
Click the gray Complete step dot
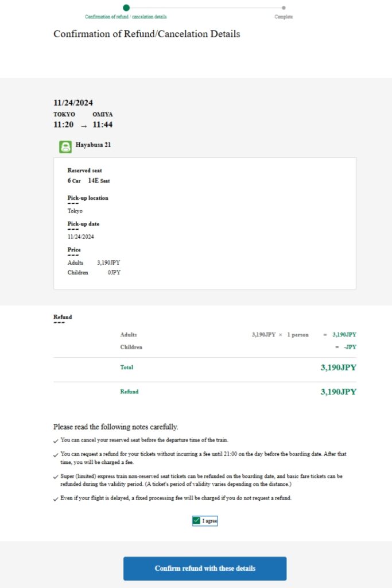[284, 7]
